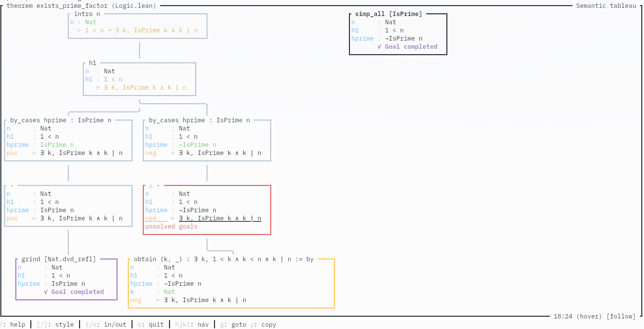Toggle the (hover) mode indicator
The image size is (644, 329).
589,316
